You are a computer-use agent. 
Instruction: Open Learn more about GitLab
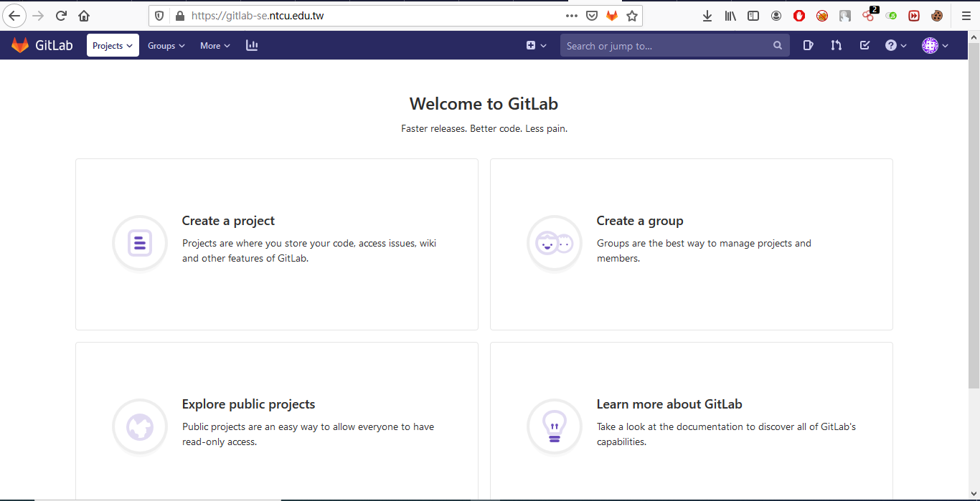coord(669,404)
